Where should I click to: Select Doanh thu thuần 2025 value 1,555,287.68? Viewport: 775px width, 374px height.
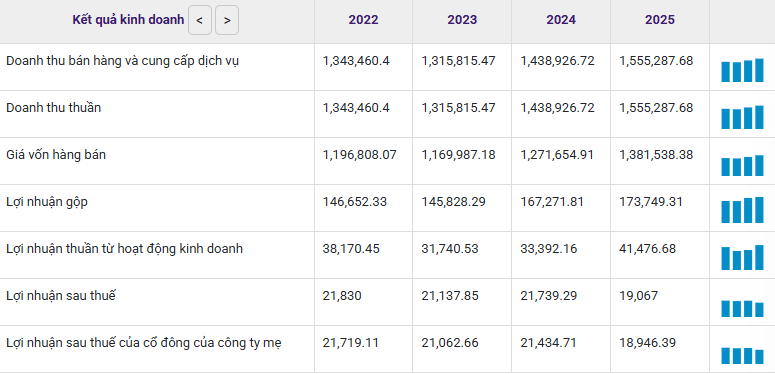pyautogui.click(x=656, y=108)
